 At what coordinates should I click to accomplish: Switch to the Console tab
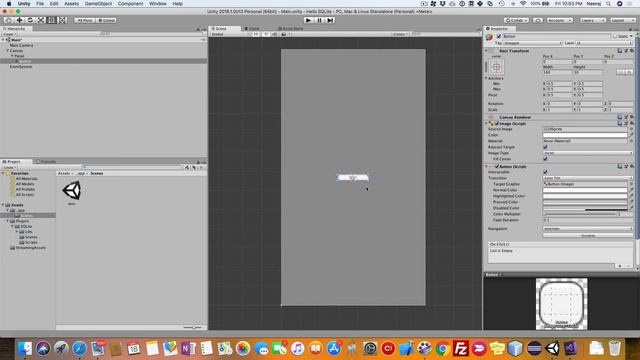click(x=46, y=162)
